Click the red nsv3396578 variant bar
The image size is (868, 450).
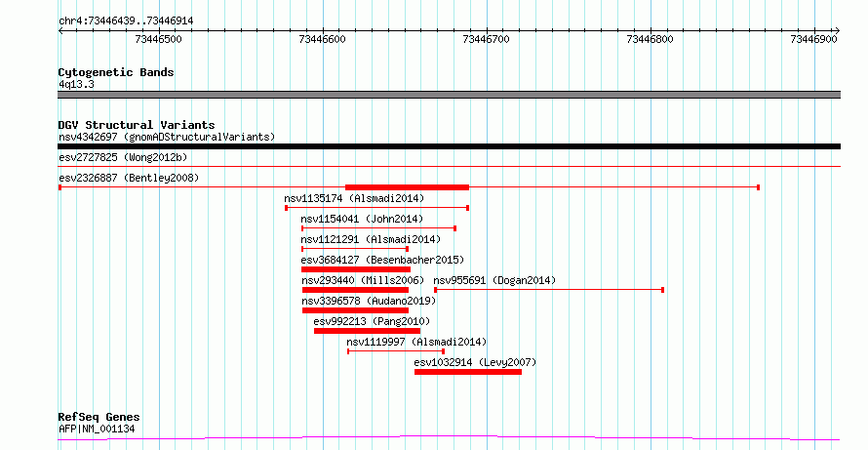point(355,310)
